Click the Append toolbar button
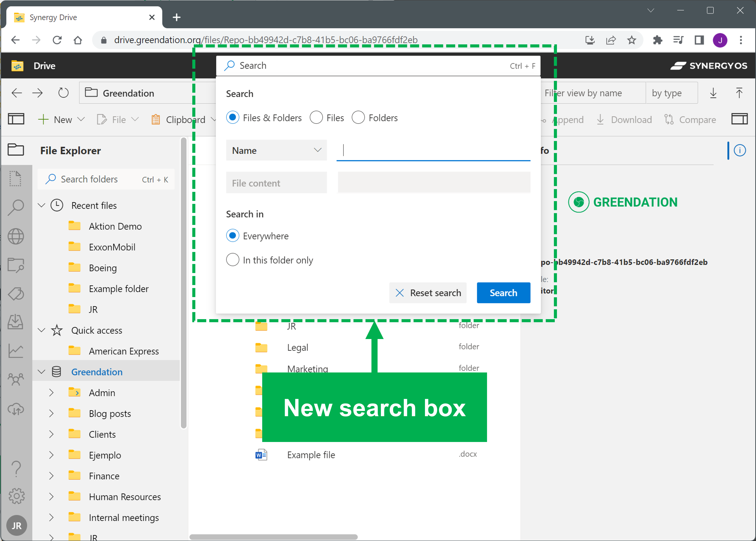The image size is (756, 541). (x=563, y=120)
